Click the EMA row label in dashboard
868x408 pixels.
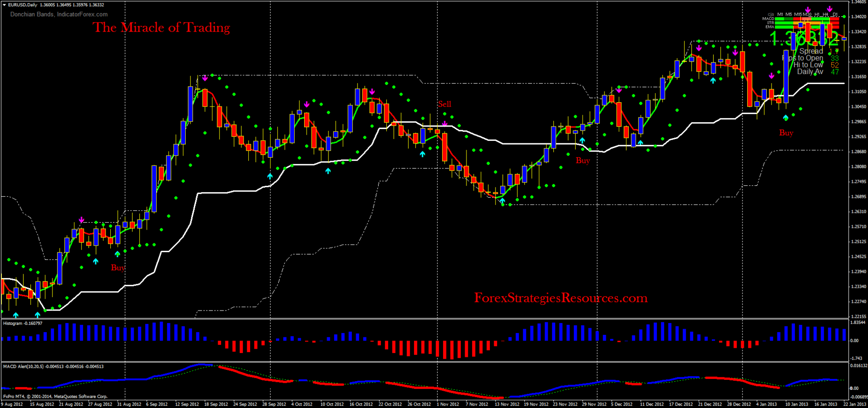(x=770, y=27)
